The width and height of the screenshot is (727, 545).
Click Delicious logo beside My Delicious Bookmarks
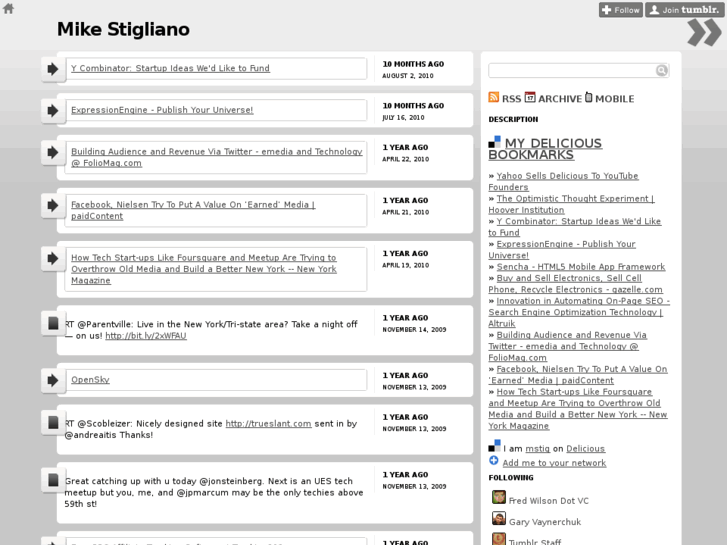494,141
